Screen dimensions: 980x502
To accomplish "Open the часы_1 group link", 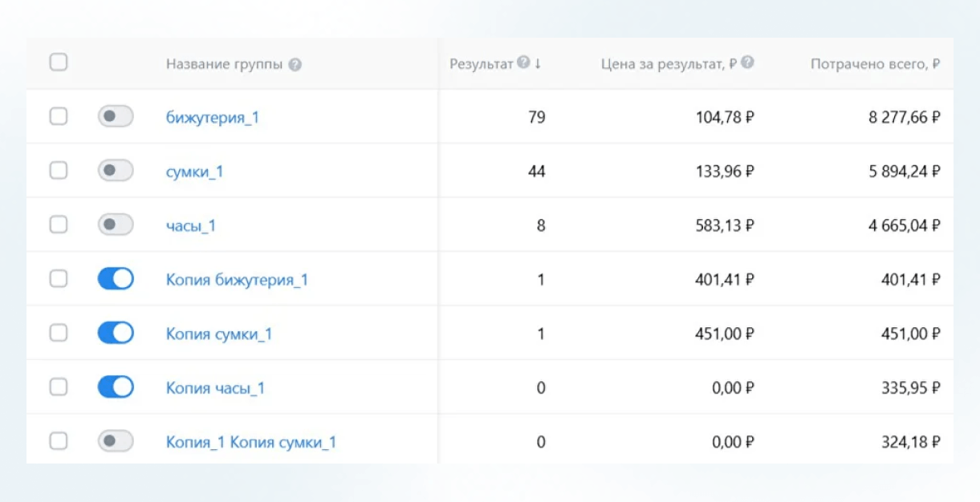I will 191,226.
